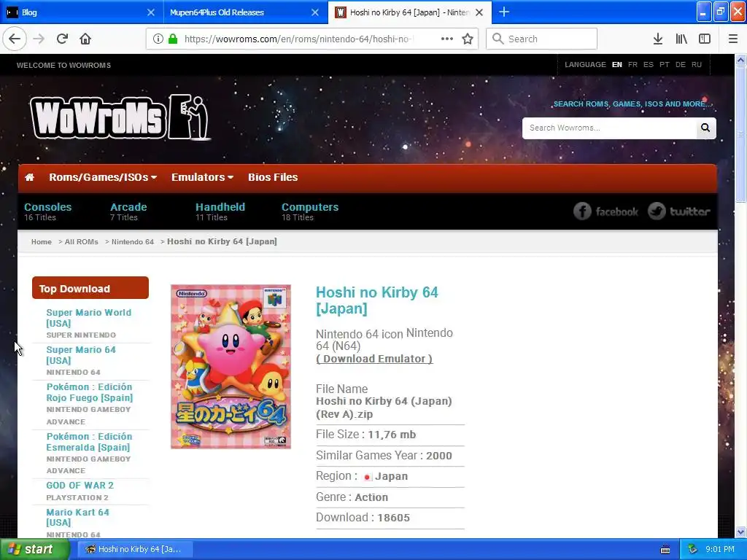Click Home in the breadcrumb
This screenshot has height=560, width=747.
(x=42, y=242)
